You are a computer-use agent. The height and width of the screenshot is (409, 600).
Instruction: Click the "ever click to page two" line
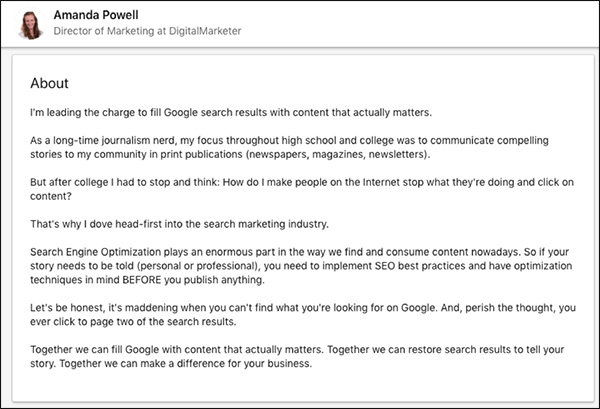point(133,322)
